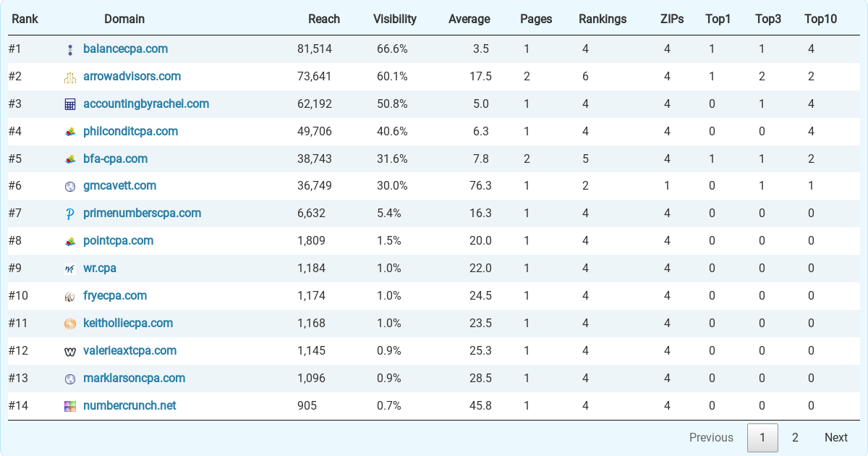
Task: Click the globe icon next to gmcavett.com
Action: pos(69,186)
